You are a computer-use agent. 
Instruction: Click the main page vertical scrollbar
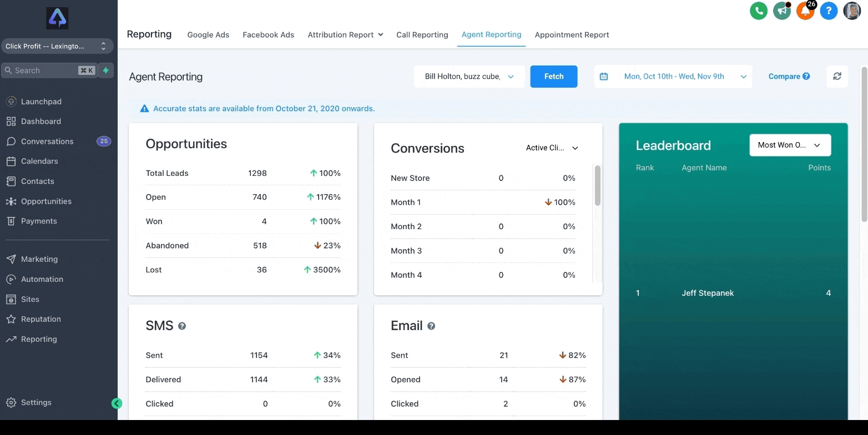[x=864, y=144]
